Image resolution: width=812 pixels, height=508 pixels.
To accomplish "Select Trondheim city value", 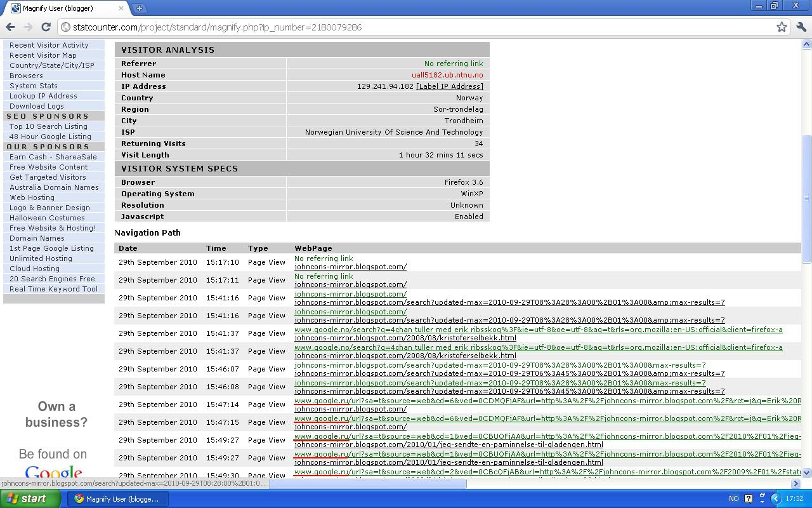I will (464, 121).
